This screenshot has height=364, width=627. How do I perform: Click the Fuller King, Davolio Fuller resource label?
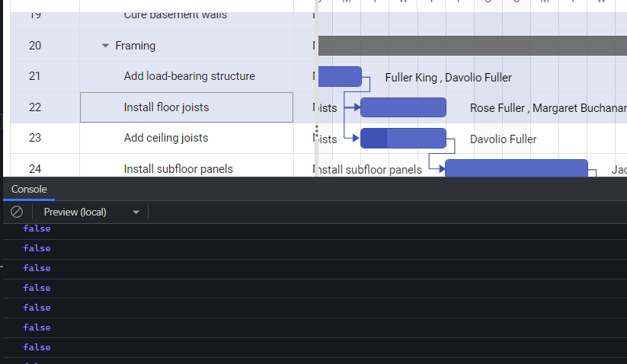click(448, 77)
